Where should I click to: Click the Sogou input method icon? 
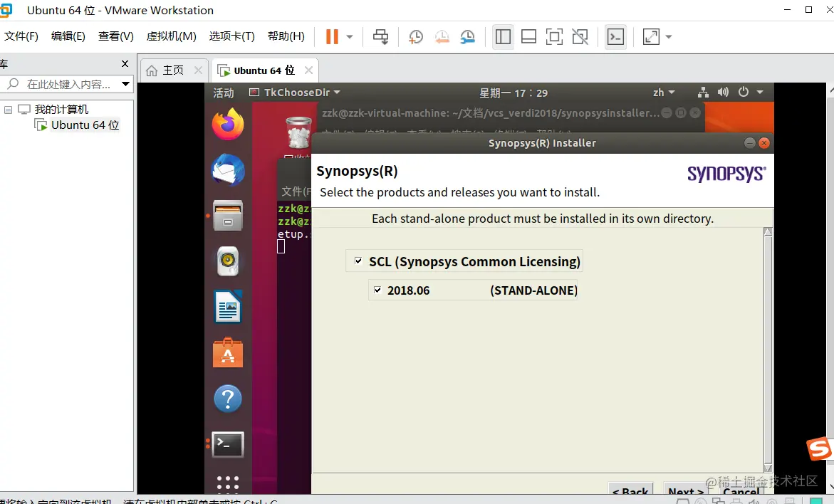point(819,449)
